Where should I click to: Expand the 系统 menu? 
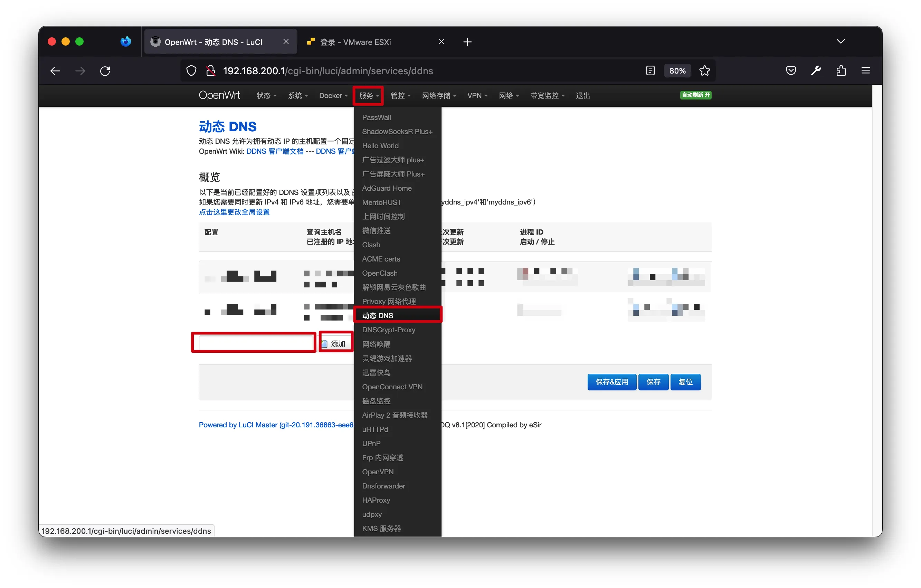click(297, 96)
